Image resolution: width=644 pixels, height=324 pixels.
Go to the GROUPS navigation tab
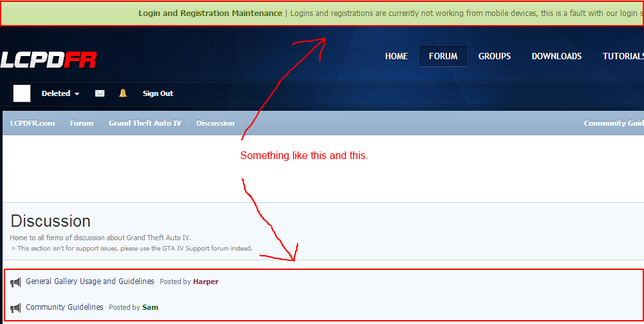(x=495, y=56)
